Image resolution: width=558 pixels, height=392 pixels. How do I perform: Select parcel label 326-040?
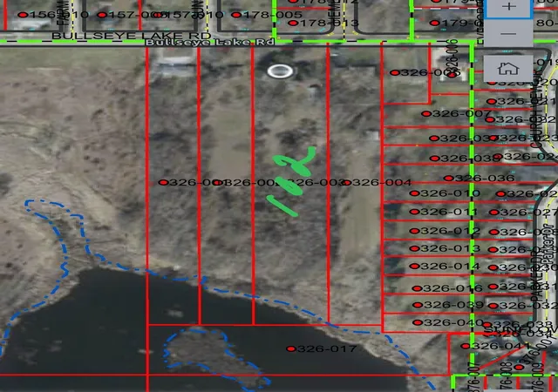click(453, 322)
